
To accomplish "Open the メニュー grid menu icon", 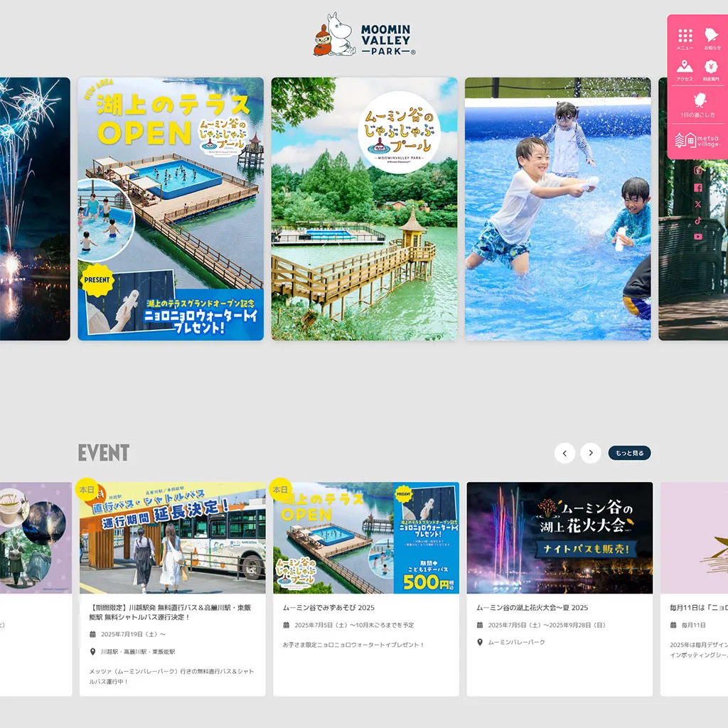I will [x=685, y=38].
